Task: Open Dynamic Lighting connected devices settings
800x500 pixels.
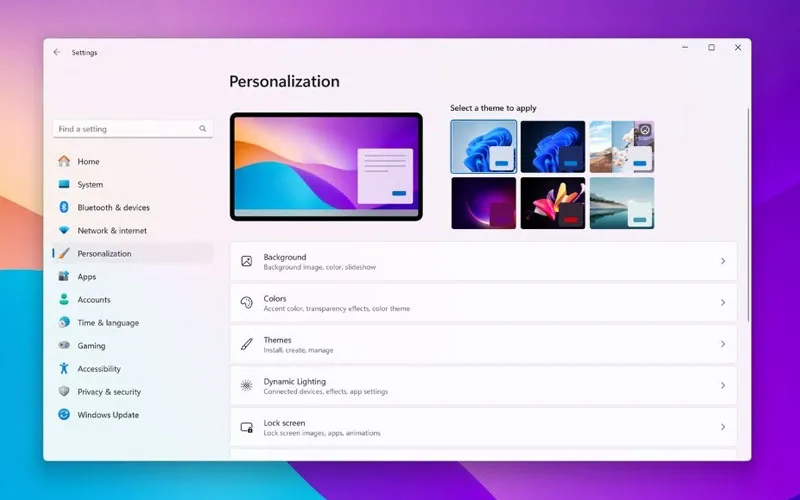Action: (x=483, y=385)
